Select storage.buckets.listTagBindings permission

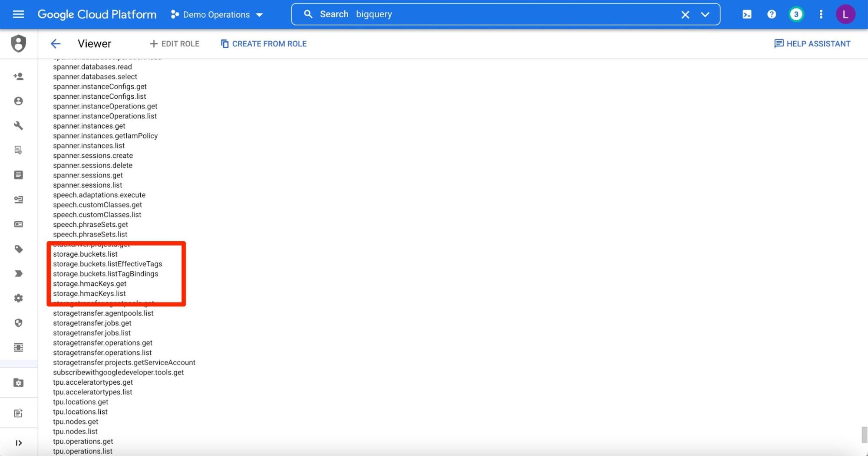pos(106,274)
